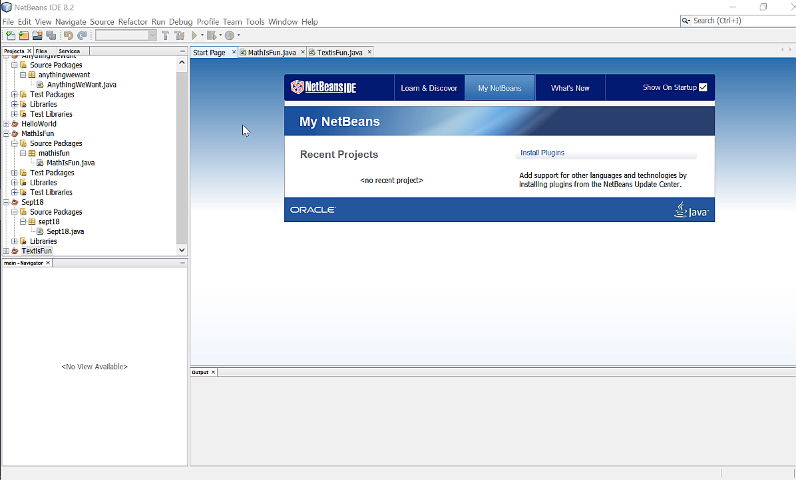Close the Start Page tab
Image resolution: width=796 pixels, height=480 pixels.
coord(234,52)
